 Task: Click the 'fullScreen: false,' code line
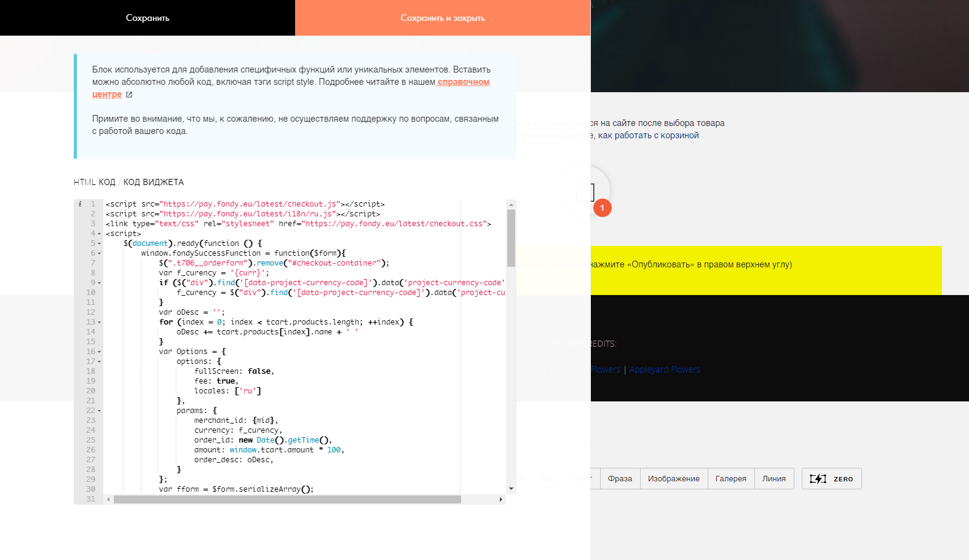[234, 371]
